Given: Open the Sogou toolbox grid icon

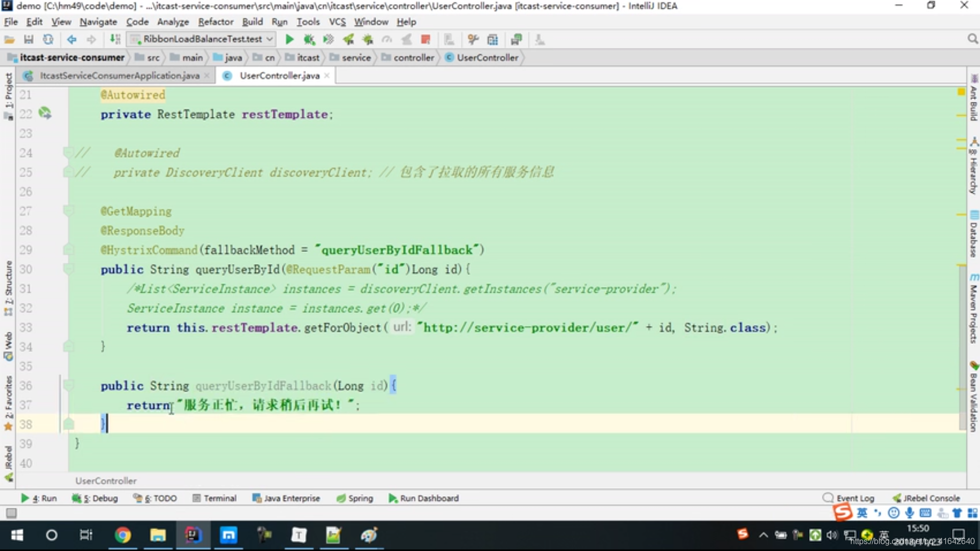Looking at the screenshot, I should click(972, 513).
